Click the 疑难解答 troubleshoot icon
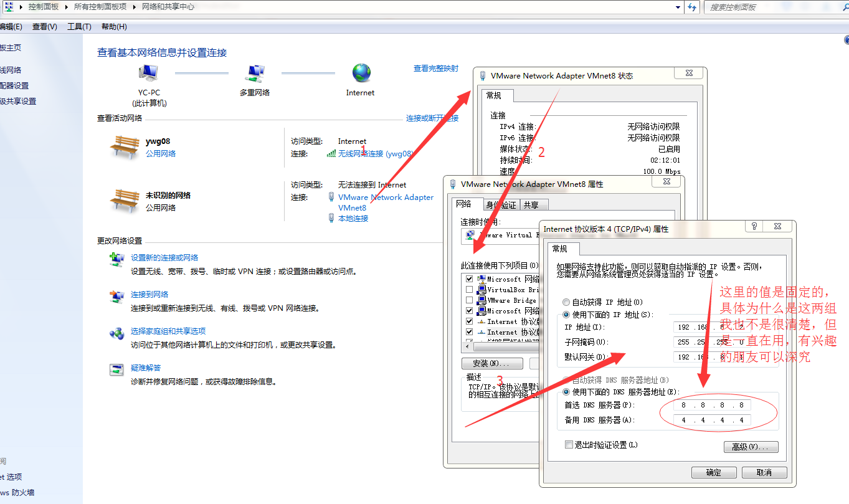The height and width of the screenshot is (504, 849). pyautogui.click(x=116, y=370)
